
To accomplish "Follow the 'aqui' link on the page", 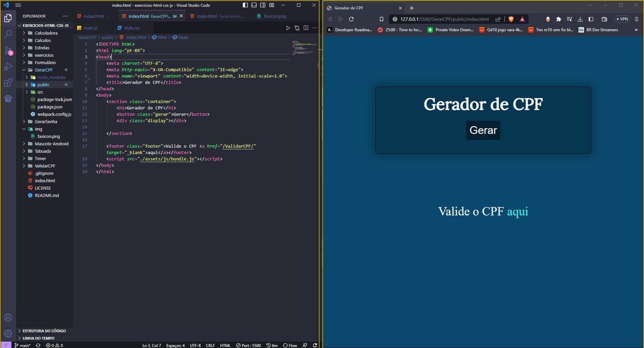I will [517, 212].
